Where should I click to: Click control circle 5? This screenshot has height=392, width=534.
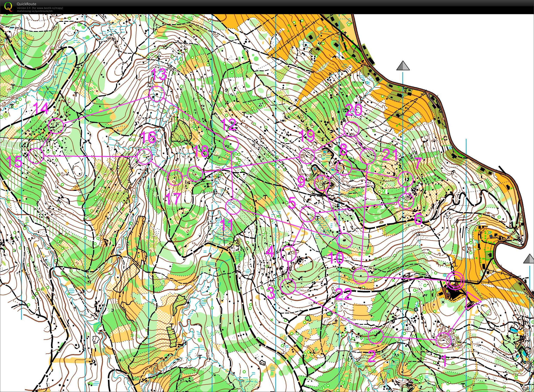(308, 214)
